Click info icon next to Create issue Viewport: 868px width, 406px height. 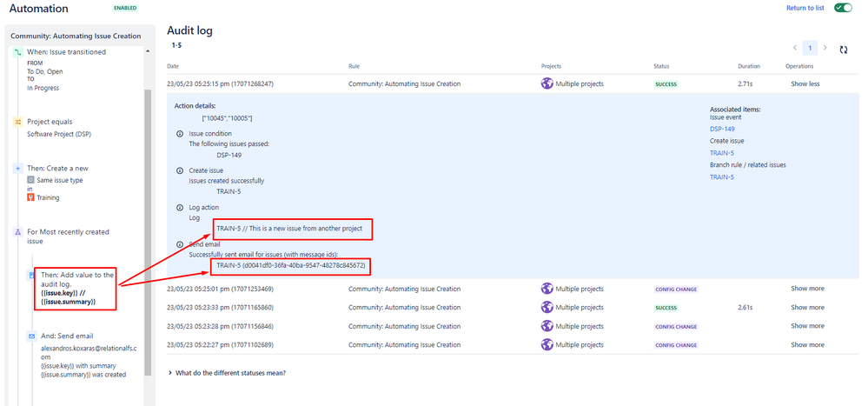(x=179, y=170)
